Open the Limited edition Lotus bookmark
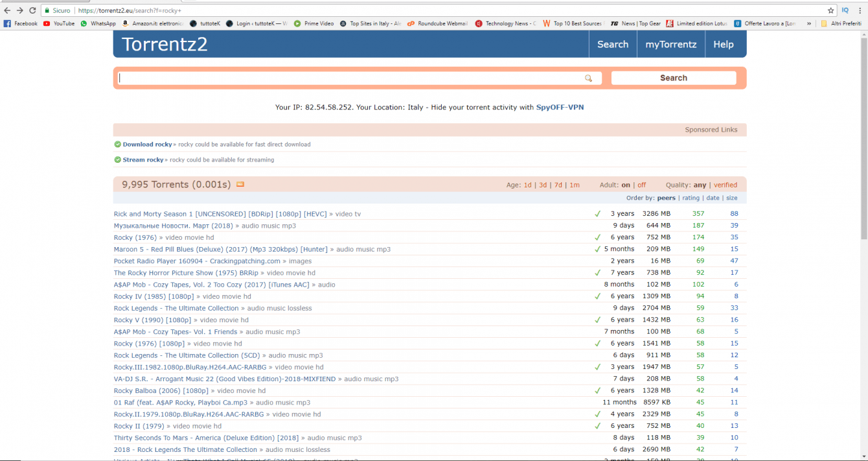Image resolution: width=868 pixels, height=461 pixels. pos(697,23)
